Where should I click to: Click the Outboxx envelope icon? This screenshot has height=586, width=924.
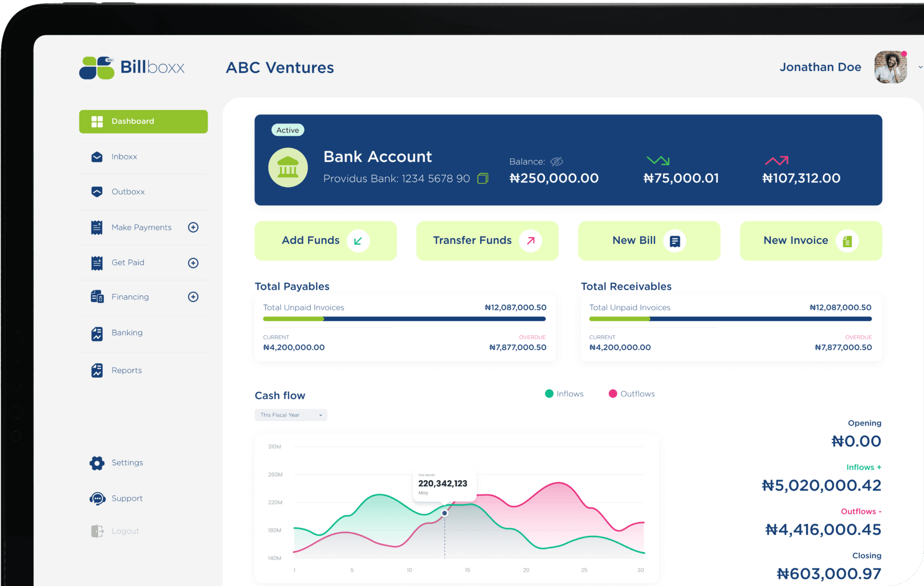(x=97, y=192)
